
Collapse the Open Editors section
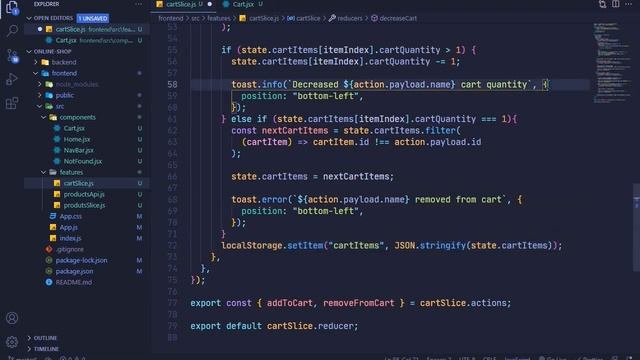click(x=29, y=18)
